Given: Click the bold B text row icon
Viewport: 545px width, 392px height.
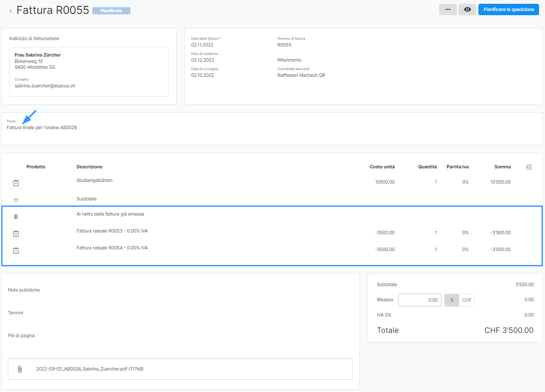Looking at the screenshot, I should [16, 217].
